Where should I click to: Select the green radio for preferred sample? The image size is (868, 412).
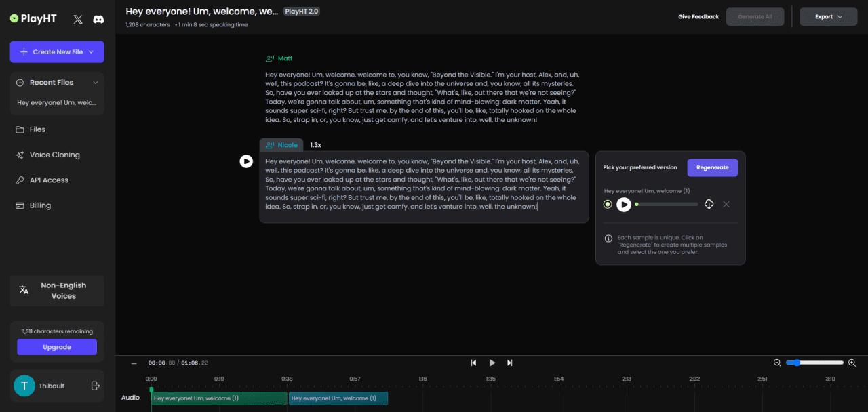pos(608,204)
